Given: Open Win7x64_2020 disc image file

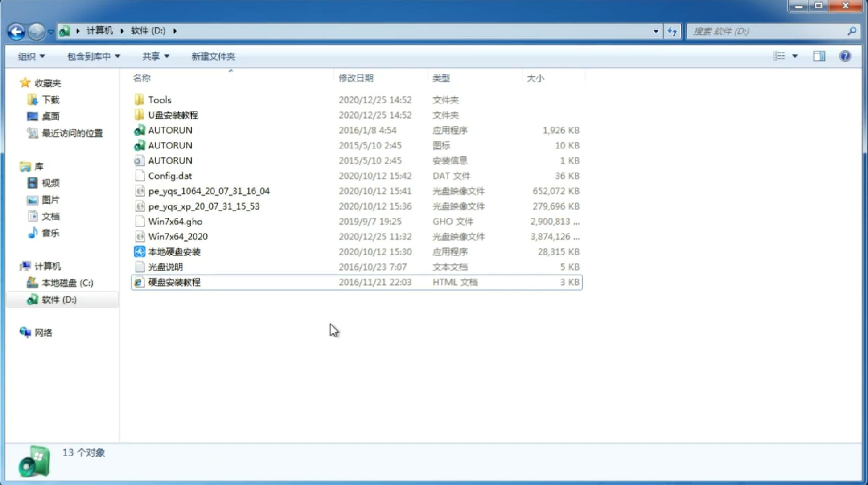Looking at the screenshot, I should tap(177, 236).
